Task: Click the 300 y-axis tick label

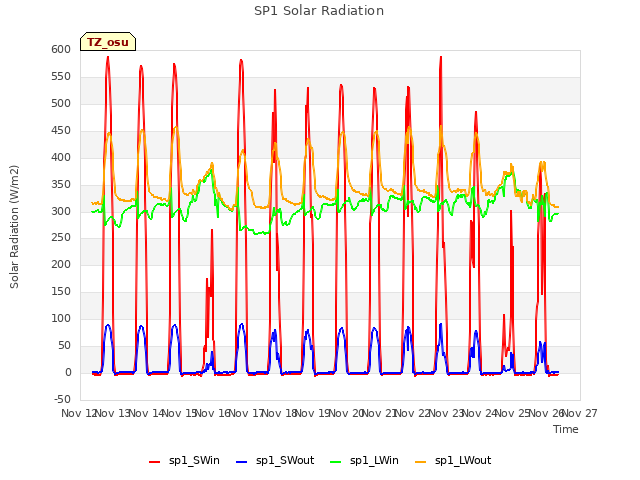Action: (x=61, y=211)
